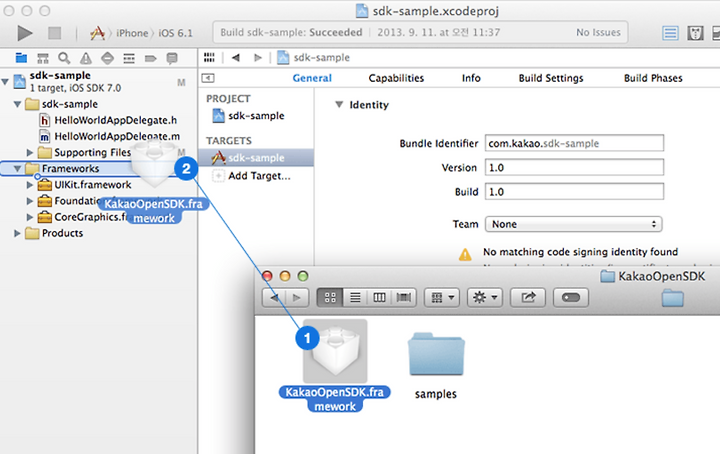Open the Log navigator speech bubble icon
This screenshot has height=454, width=720.
click(x=172, y=58)
